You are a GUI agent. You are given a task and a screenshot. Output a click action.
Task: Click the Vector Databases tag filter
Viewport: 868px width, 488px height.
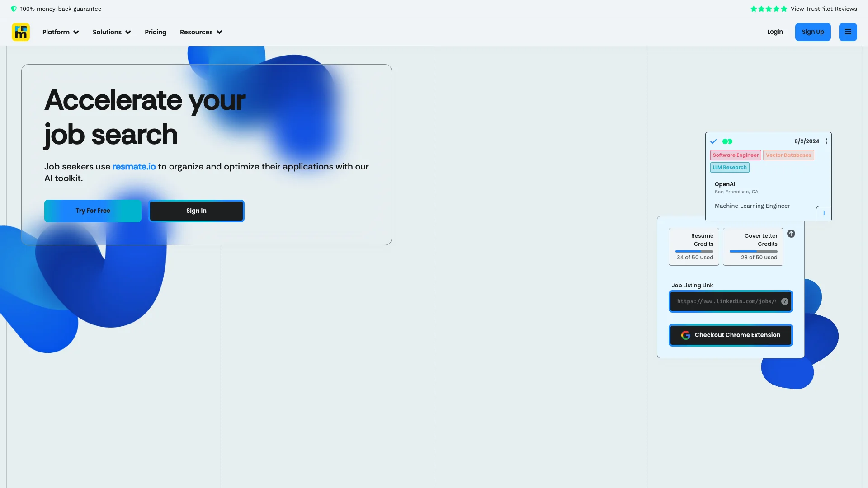788,155
